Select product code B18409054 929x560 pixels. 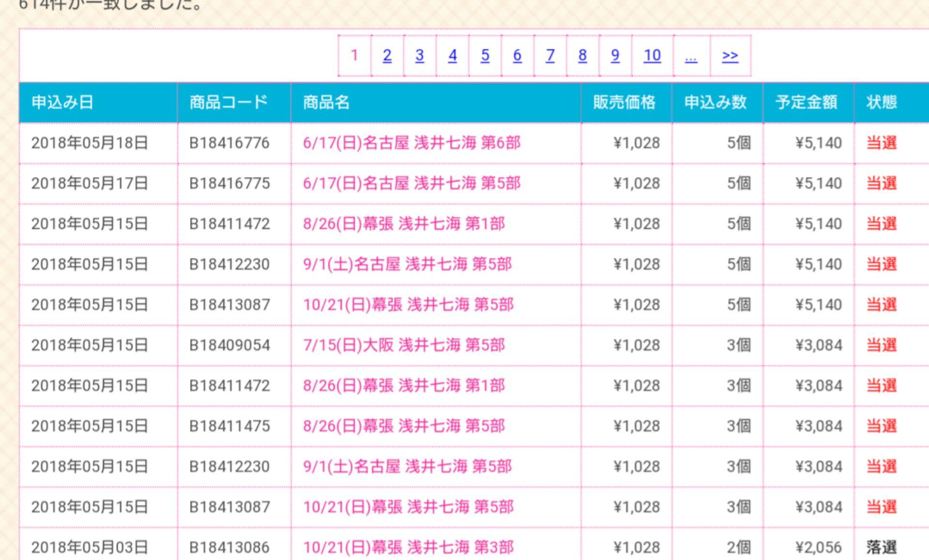click(229, 345)
